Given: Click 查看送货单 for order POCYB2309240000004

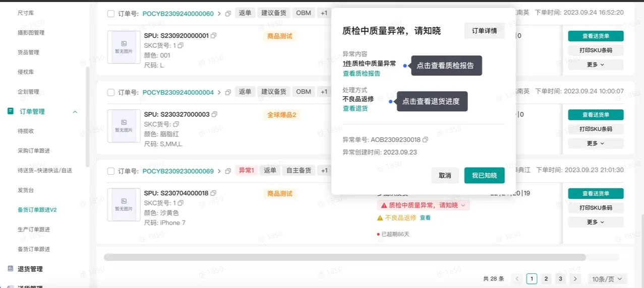Looking at the screenshot, I should pyautogui.click(x=596, y=115).
